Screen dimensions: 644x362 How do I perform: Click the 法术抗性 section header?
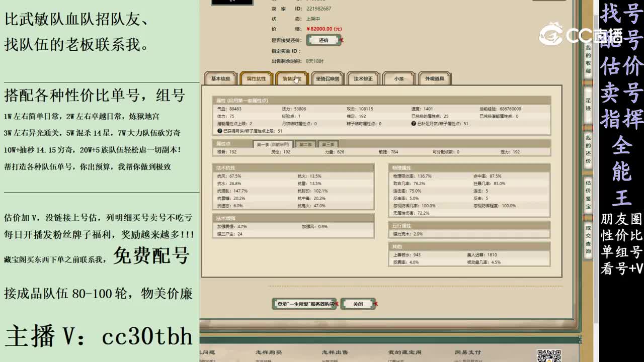(293, 167)
